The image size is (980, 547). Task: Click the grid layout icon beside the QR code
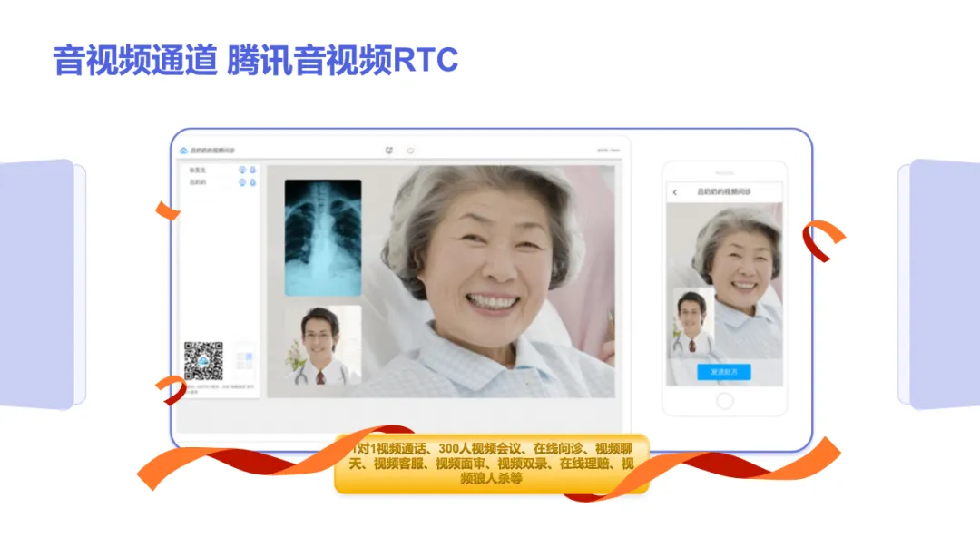pos(243,360)
